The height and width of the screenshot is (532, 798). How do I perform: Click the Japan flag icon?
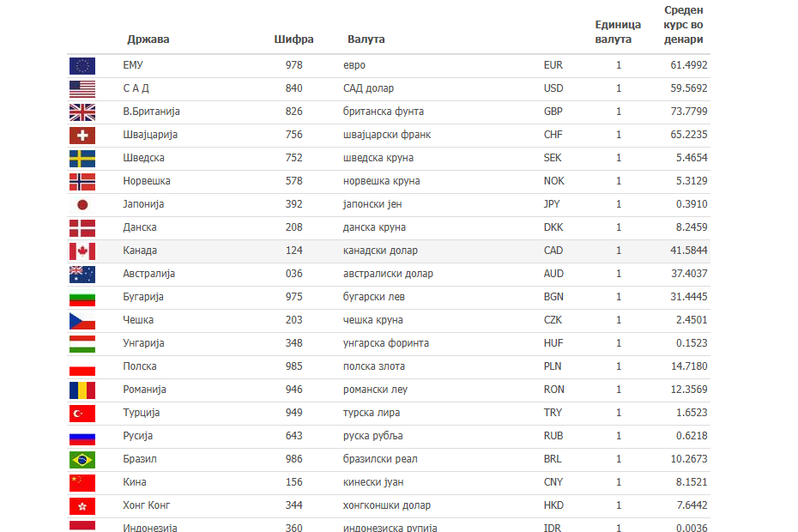pyautogui.click(x=82, y=204)
